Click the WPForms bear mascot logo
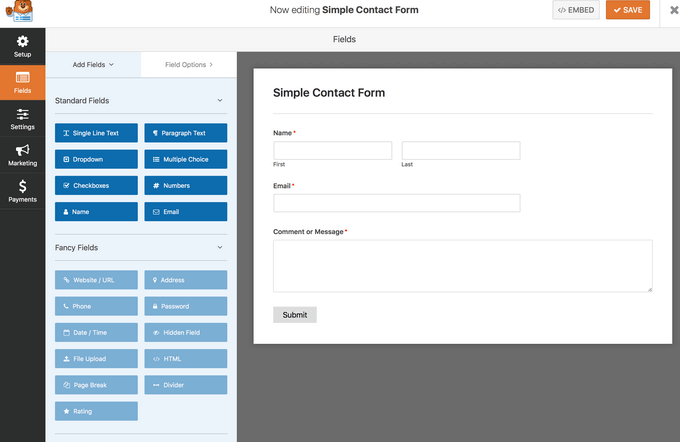 point(19,11)
